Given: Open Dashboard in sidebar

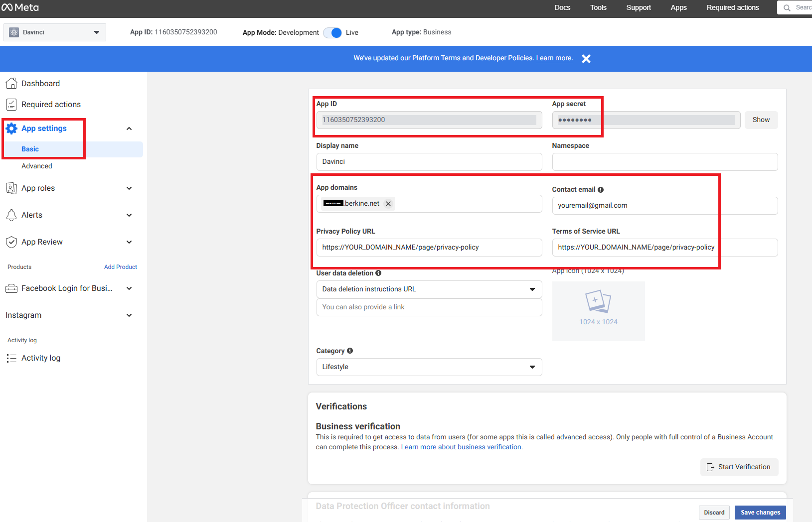Looking at the screenshot, I should pyautogui.click(x=40, y=84).
